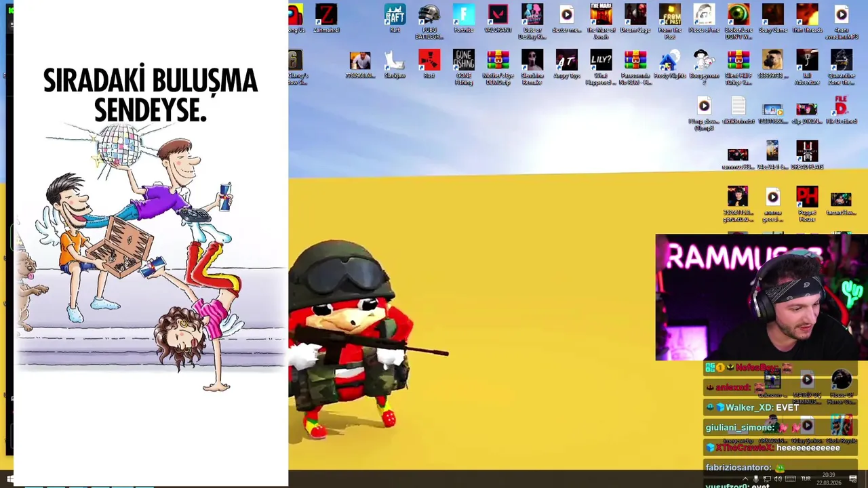Select the dog face image file thumbnail
The width and height of the screenshot is (868, 488).
(x=772, y=64)
